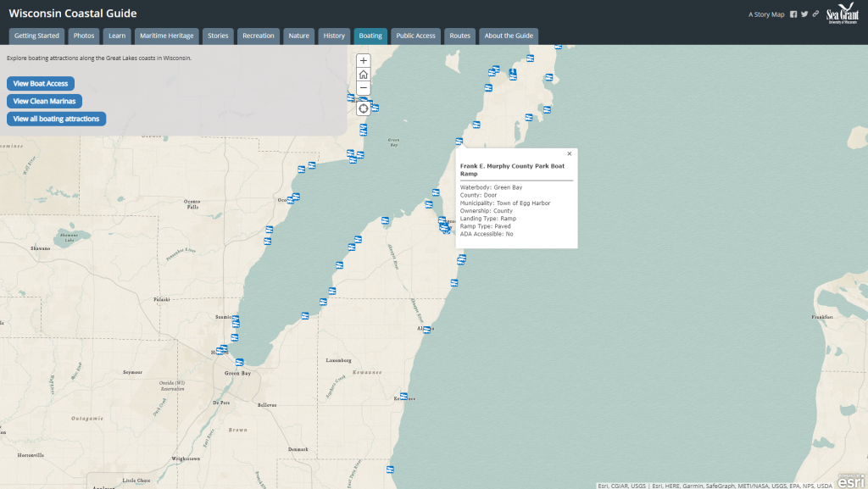Click the Frankfort map label
Viewport: 868px width, 489px height.
point(822,317)
